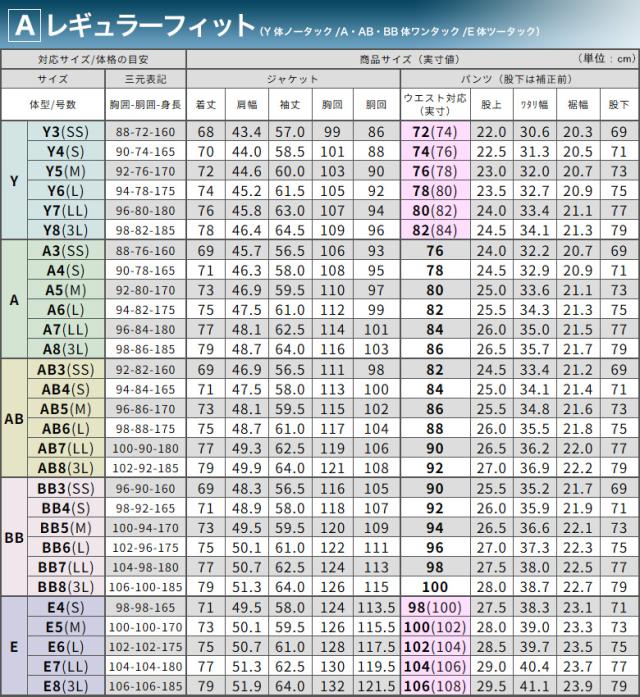Select the 92-80-170 measurement cell
The width and height of the screenshot is (640, 697).
[145, 290]
